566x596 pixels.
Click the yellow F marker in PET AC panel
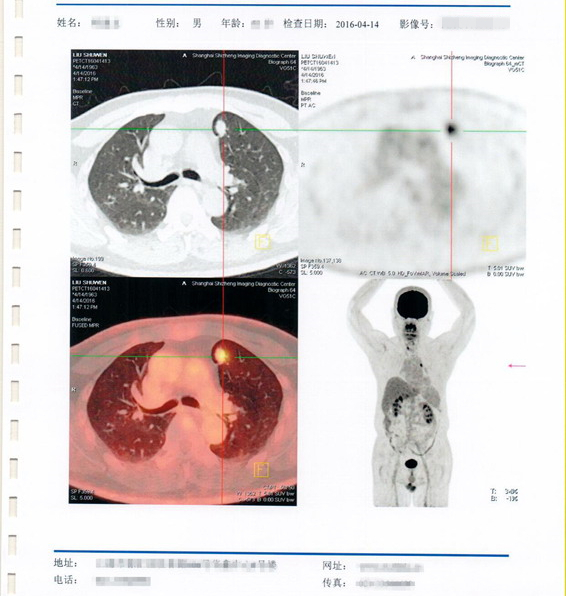coord(490,243)
